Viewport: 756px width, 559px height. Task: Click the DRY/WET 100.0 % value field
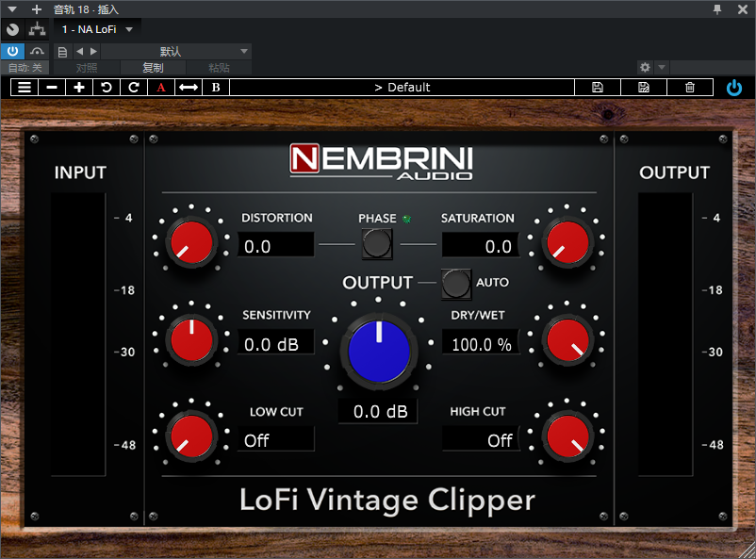click(481, 343)
